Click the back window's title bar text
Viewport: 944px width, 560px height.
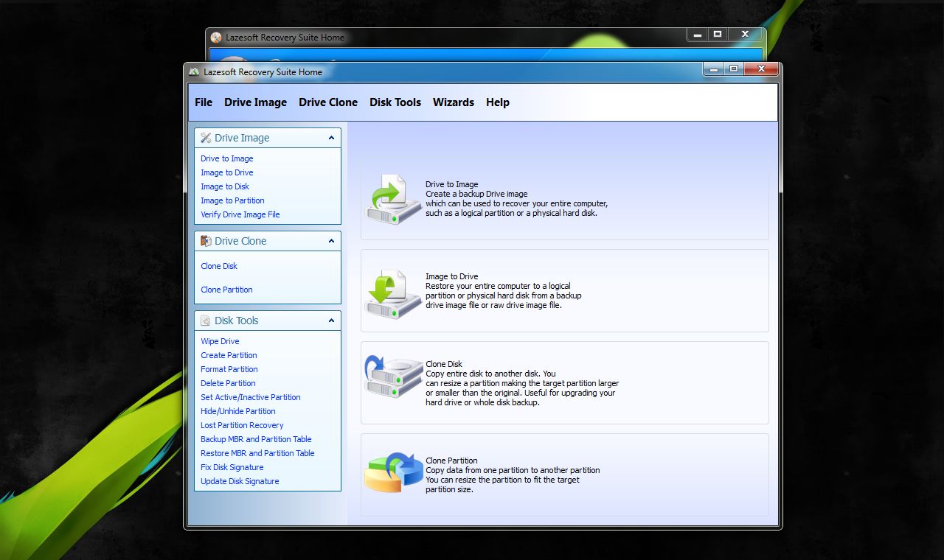pos(285,38)
